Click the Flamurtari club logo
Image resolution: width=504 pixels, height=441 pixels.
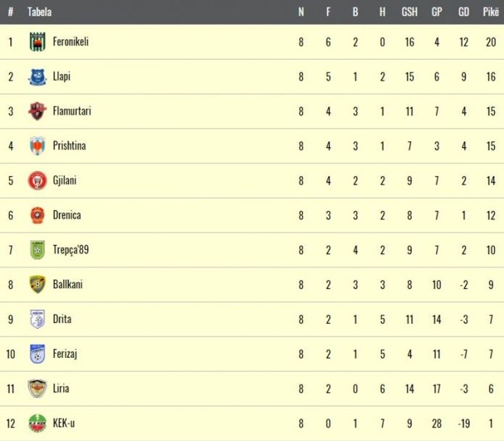[x=37, y=111]
